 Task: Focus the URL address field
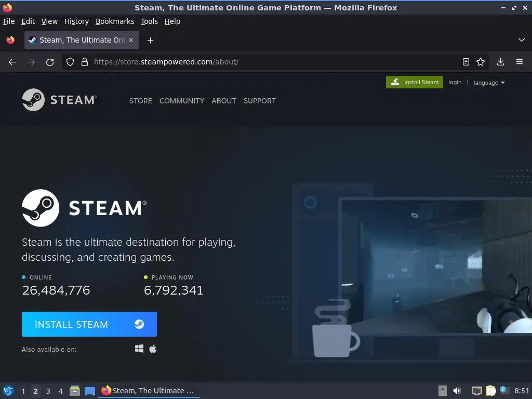point(275,62)
